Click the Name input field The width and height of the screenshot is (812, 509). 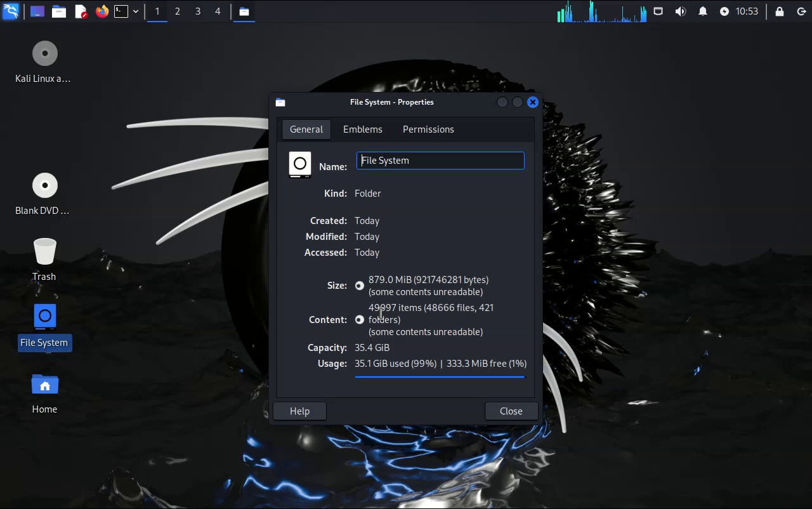(440, 161)
